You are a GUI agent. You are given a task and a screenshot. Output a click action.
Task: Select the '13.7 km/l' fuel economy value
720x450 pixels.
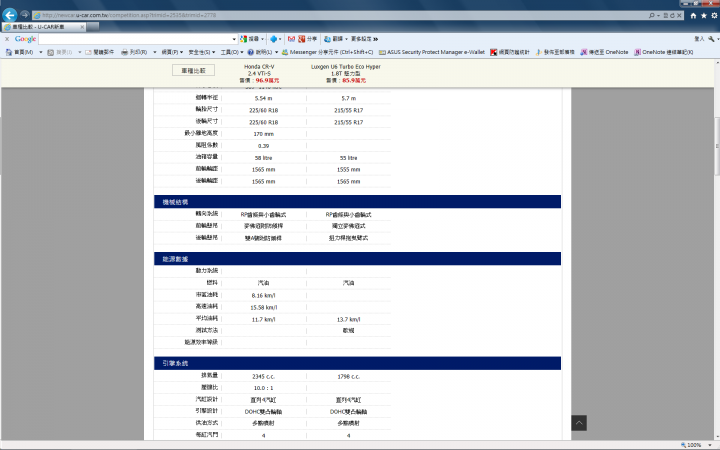point(349,320)
